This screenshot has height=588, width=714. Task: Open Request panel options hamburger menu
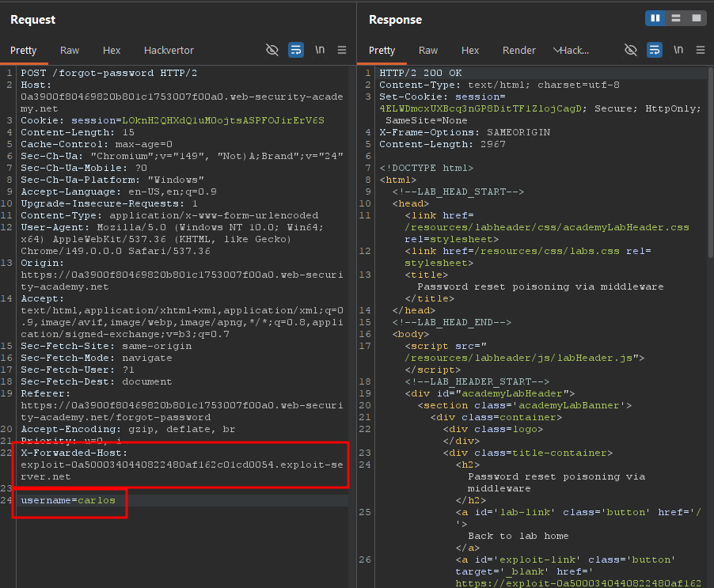342,50
